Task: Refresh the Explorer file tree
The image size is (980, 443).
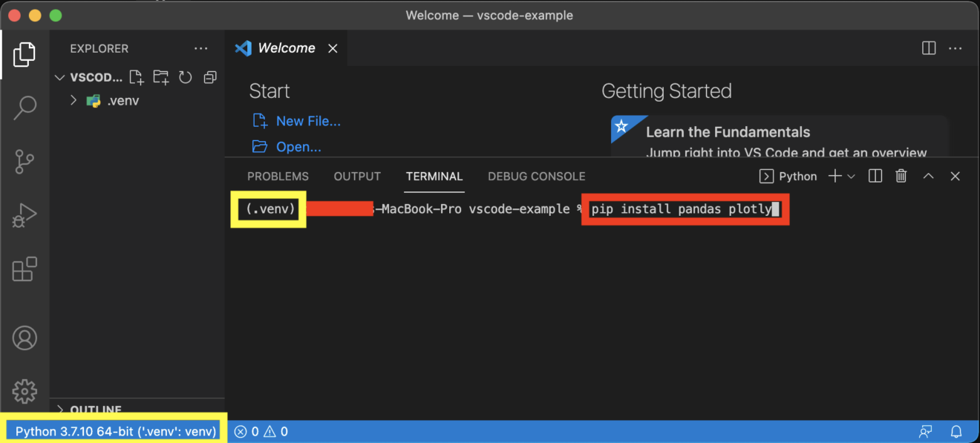Action: click(185, 76)
